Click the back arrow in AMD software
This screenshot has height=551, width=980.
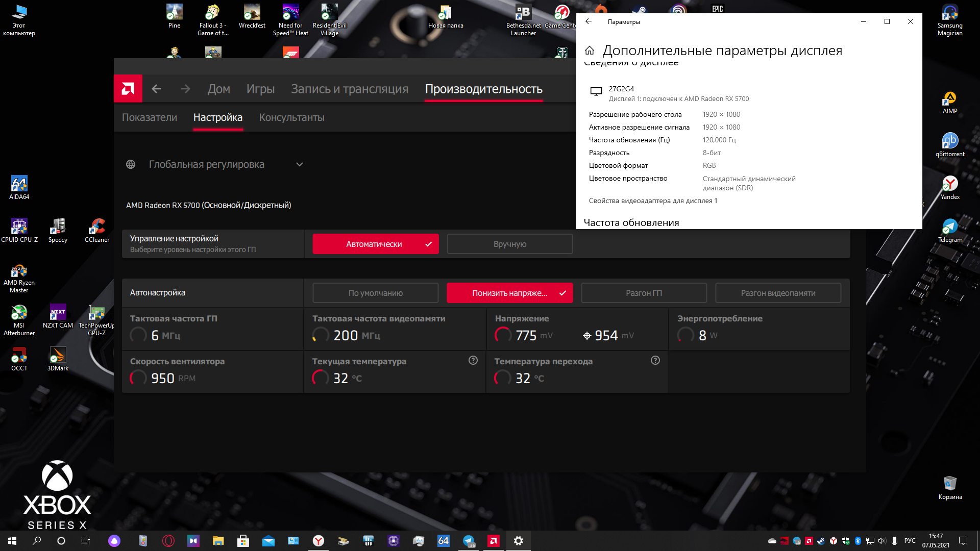156,89
